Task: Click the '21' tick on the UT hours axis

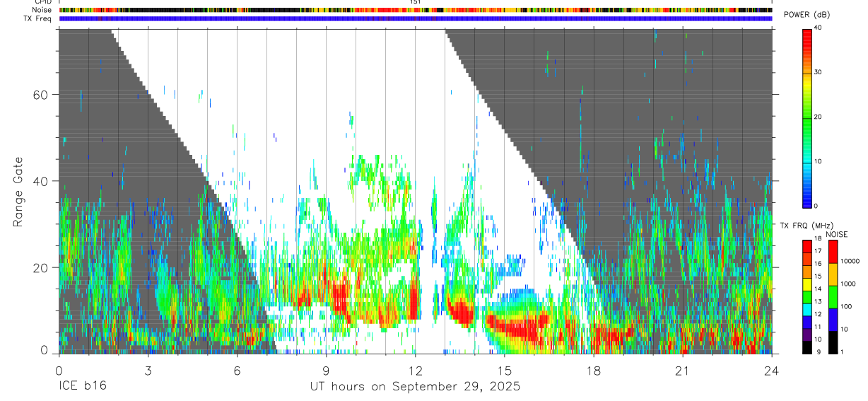Action: (683, 370)
